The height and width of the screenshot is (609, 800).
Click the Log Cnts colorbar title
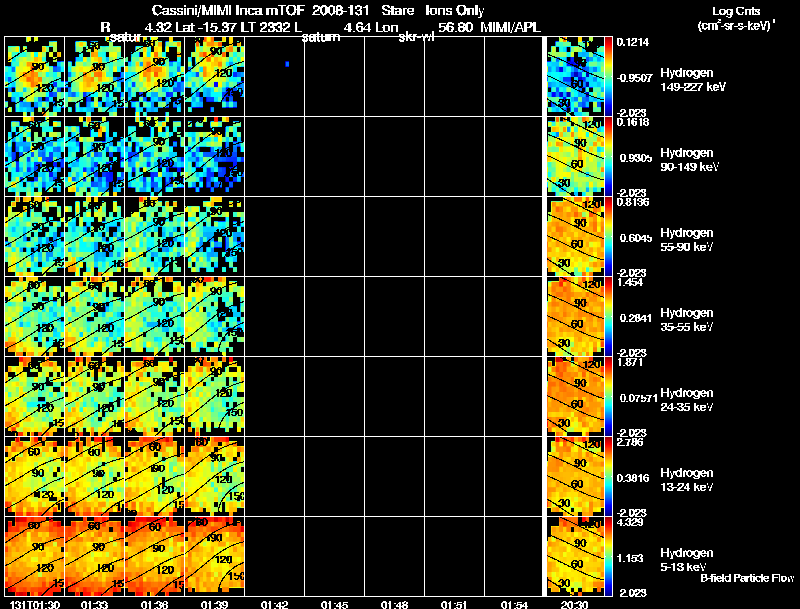[x=736, y=18]
